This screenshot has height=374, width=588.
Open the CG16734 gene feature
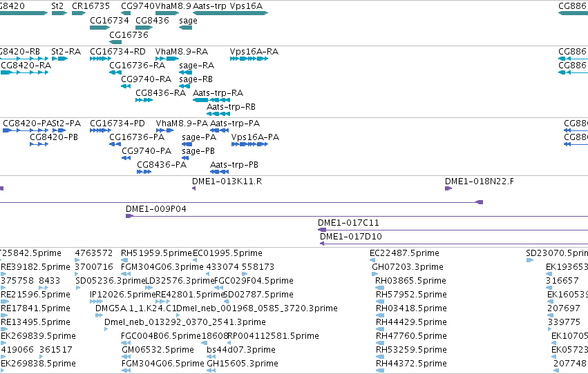click(99, 28)
